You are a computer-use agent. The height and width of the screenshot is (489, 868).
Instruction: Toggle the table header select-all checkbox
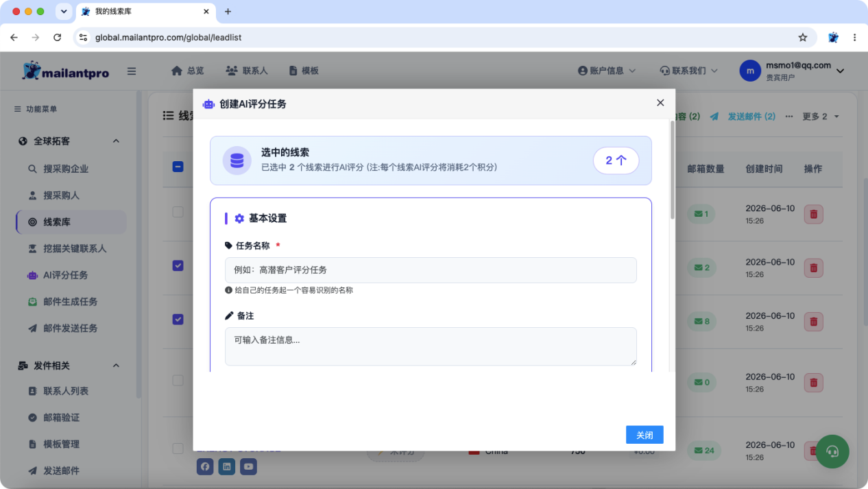coord(178,166)
